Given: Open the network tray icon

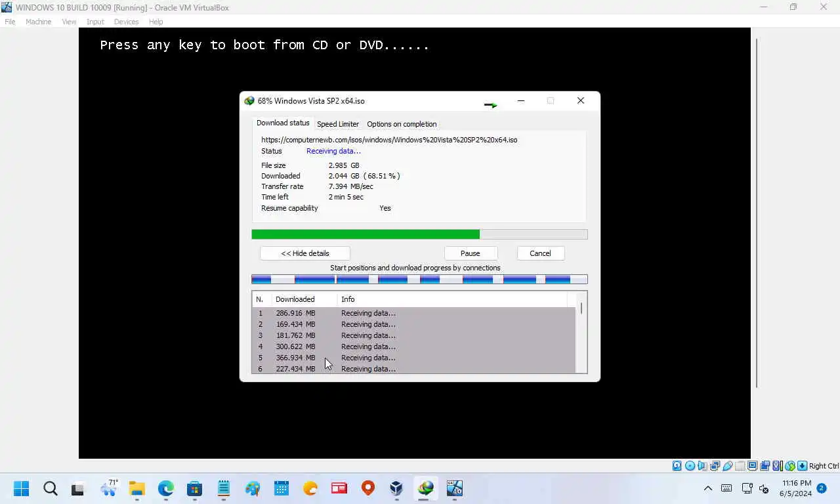Looking at the screenshot, I should tap(747, 488).
